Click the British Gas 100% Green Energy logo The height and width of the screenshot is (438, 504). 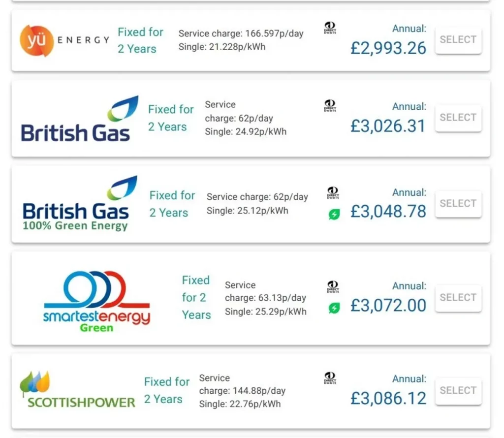coord(76,205)
